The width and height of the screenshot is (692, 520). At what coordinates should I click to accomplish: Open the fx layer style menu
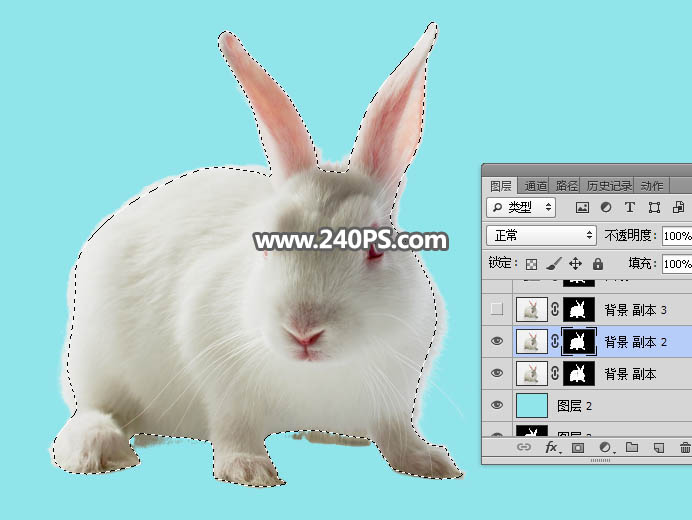(552, 448)
